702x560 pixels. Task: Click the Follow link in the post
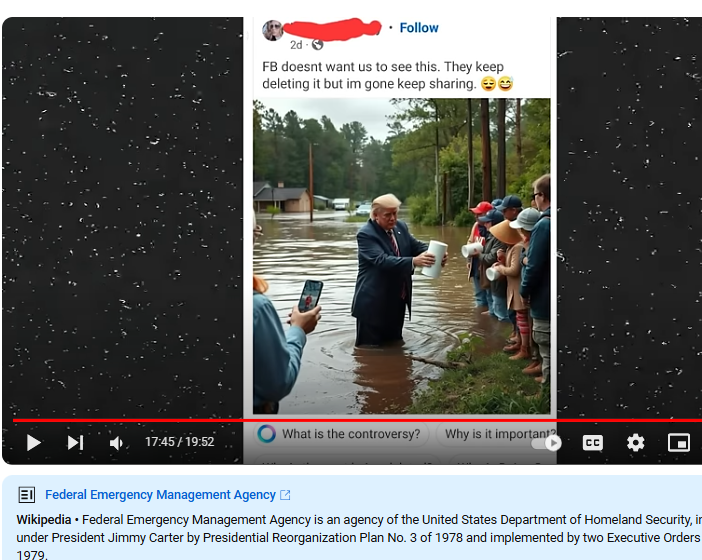tap(419, 28)
